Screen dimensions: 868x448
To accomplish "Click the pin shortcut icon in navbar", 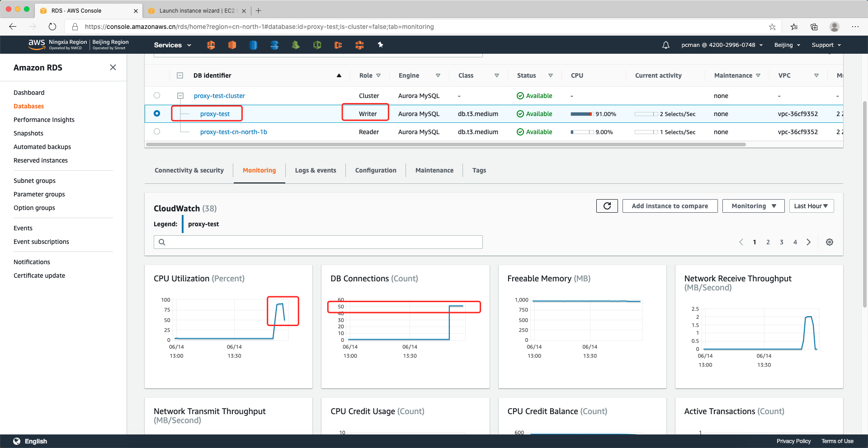I will tap(380, 45).
